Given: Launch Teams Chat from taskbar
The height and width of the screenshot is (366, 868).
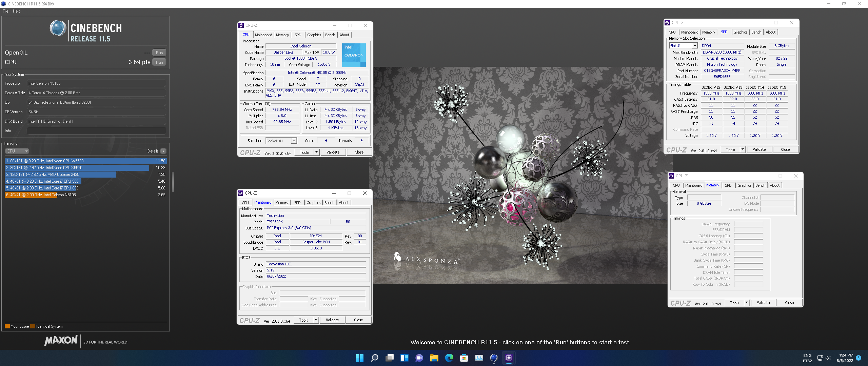Looking at the screenshot, I should click(419, 358).
